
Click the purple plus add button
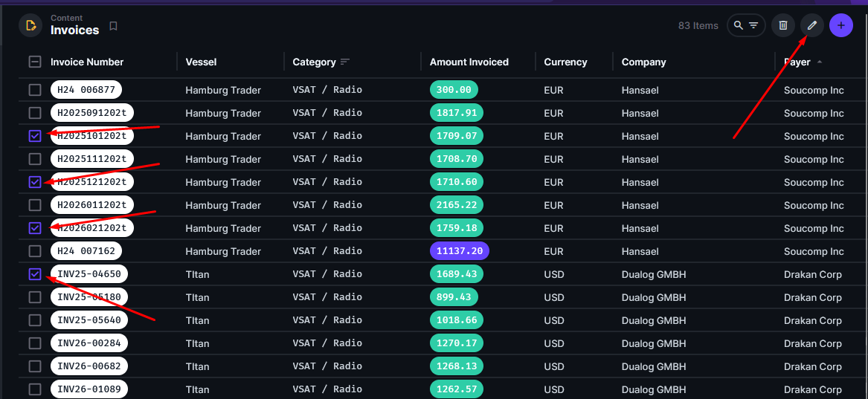pyautogui.click(x=841, y=25)
